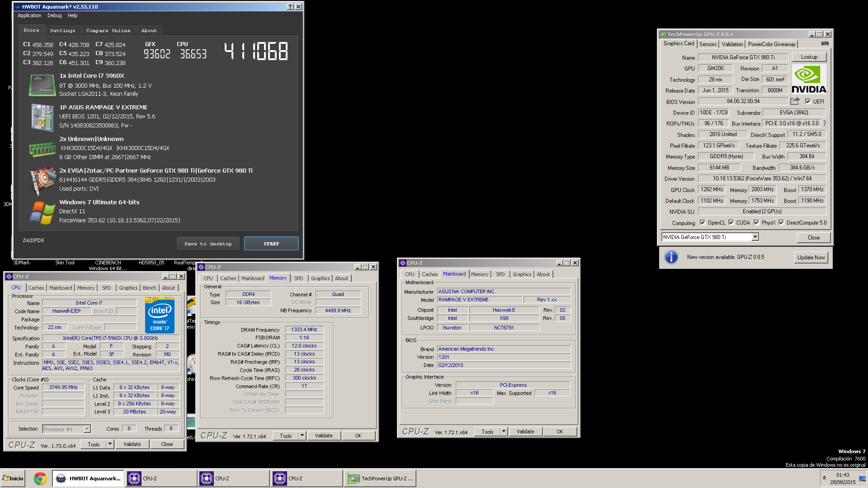This screenshot has width=868, height=488.
Task: Click the Windows flag logo in Aquamark
Action: click(42, 212)
